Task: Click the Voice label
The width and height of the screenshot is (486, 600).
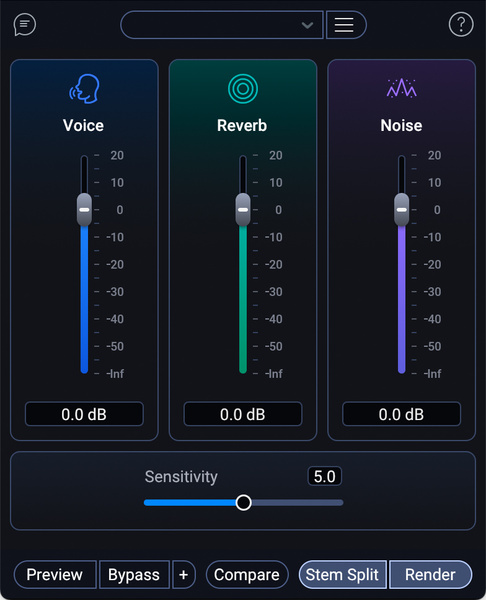Action: 83,126
